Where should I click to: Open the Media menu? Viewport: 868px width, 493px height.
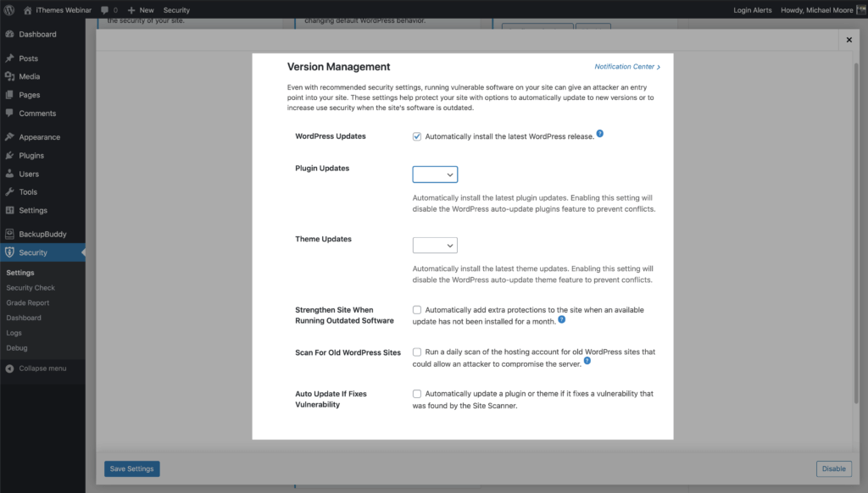[x=30, y=76]
